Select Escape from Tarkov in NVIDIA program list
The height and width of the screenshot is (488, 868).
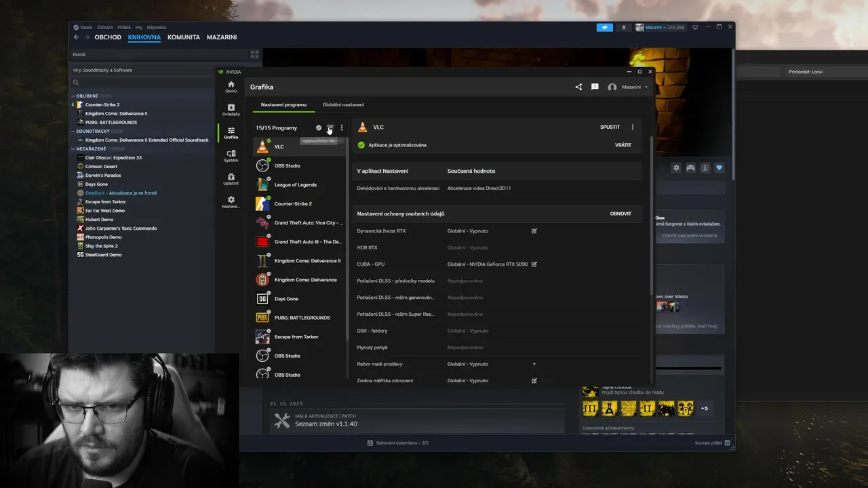tap(300, 336)
